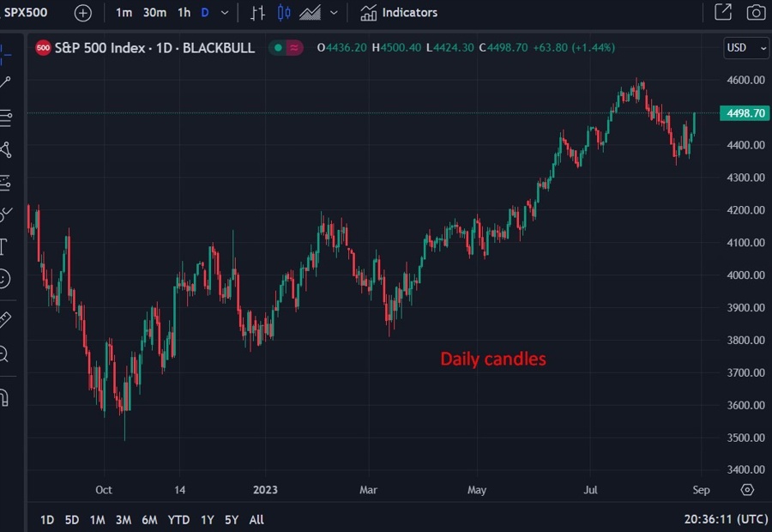The width and height of the screenshot is (772, 532).
Task: Set date range to YTD
Action: [178, 520]
